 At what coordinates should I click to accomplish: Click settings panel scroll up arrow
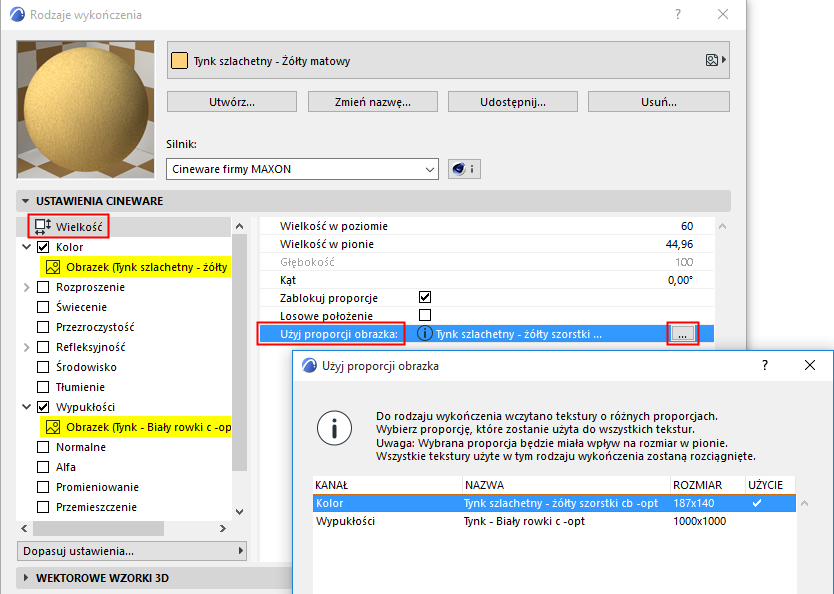click(x=722, y=226)
